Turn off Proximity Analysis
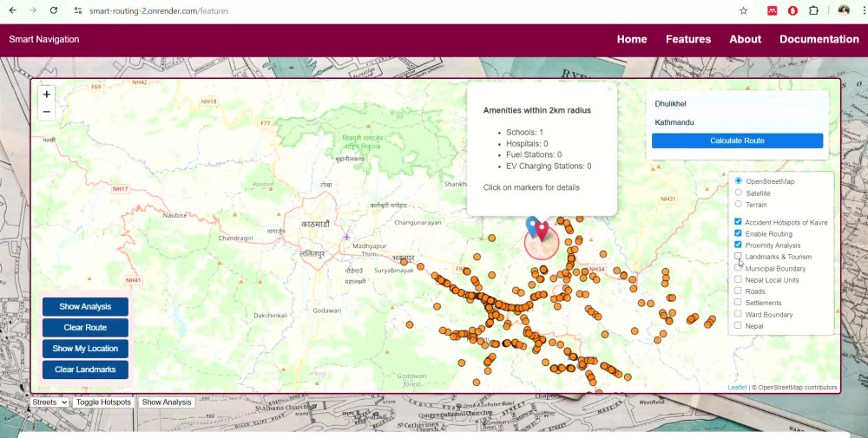 (x=738, y=245)
